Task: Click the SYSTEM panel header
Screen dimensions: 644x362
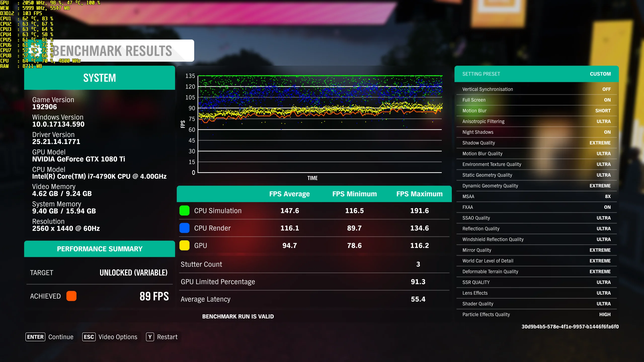Action: point(100,78)
